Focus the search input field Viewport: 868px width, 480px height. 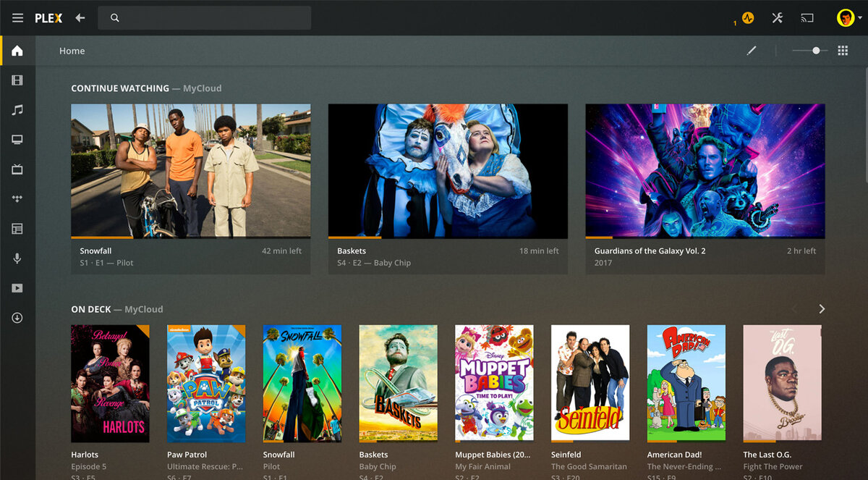click(x=205, y=18)
